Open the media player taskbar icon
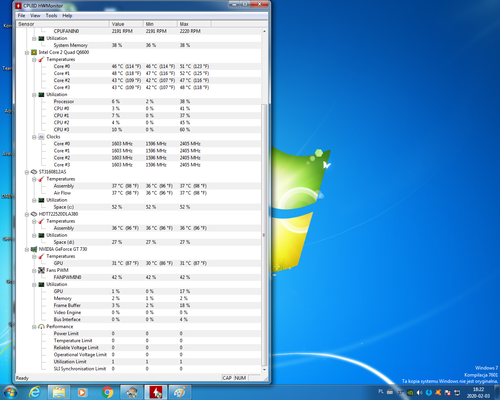The width and height of the screenshot is (500, 400). click(82, 392)
